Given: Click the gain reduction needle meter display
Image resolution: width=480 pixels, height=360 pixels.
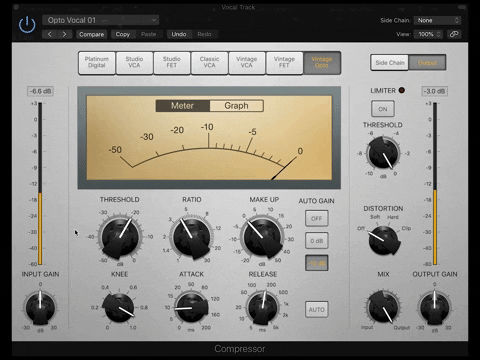Looking at the screenshot, I should tap(209, 138).
